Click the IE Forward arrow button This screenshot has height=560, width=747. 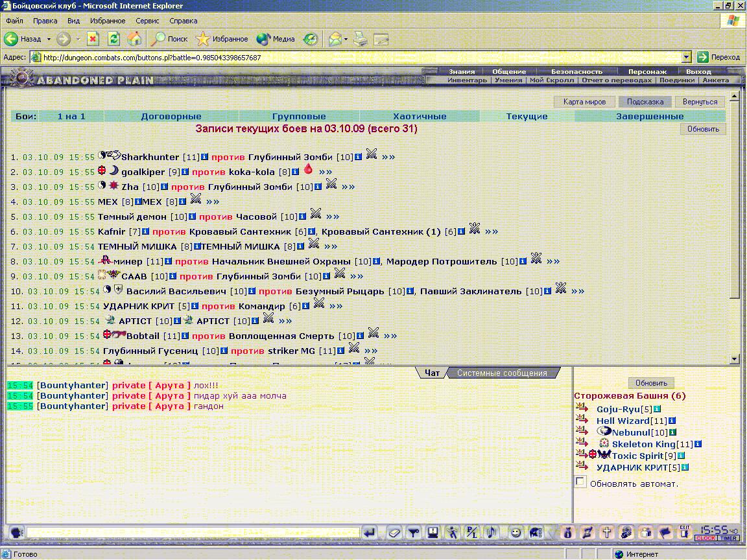pos(64,39)
